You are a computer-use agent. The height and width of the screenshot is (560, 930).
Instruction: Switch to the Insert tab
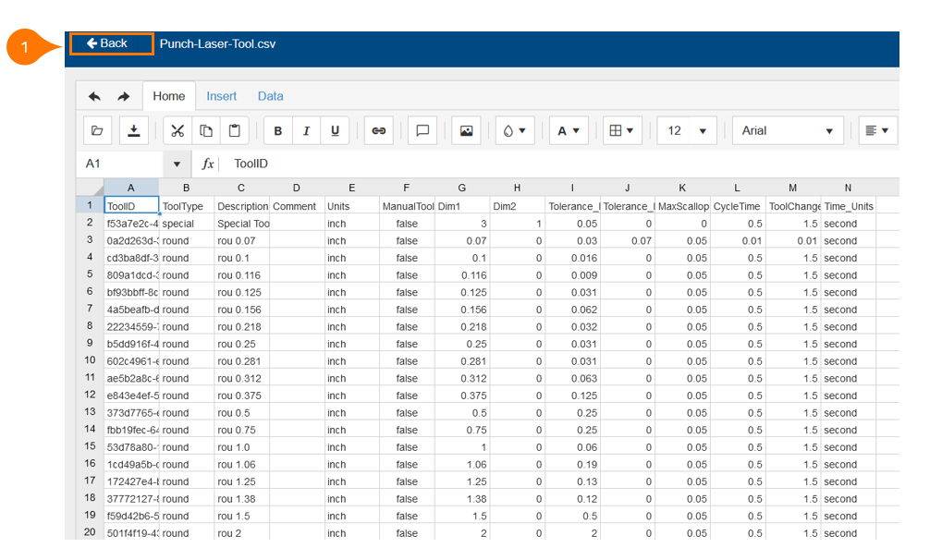(221, 96)
